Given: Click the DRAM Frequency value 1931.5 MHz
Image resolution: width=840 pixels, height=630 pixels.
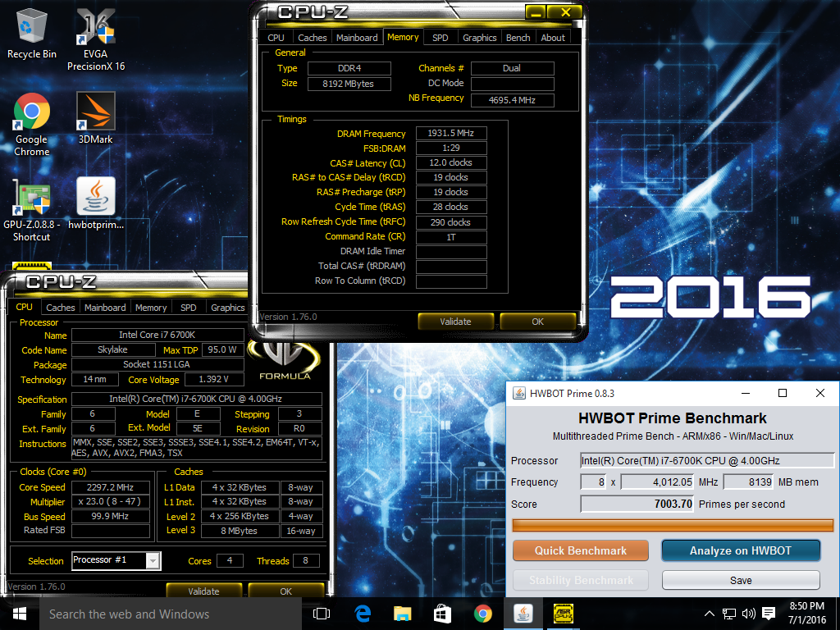Looking at the screenshot, I should pyautogui.click(x=451, y=133).
